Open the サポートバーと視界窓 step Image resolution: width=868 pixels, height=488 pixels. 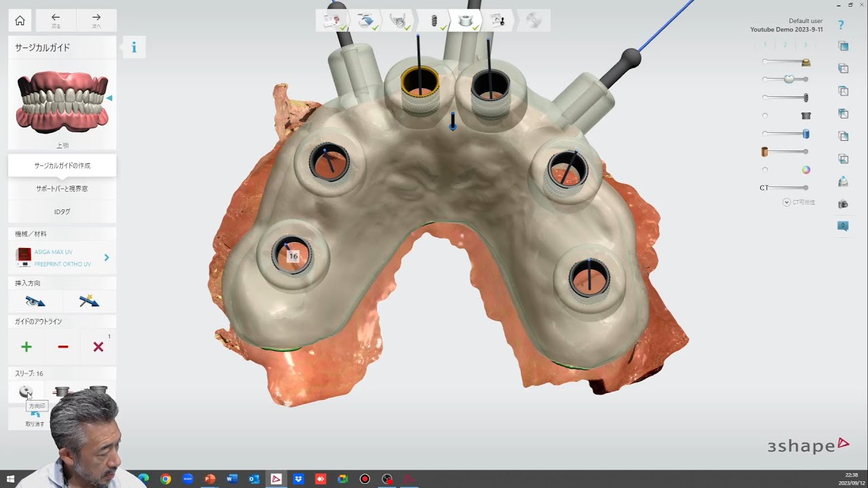click(x=62, y=188)
